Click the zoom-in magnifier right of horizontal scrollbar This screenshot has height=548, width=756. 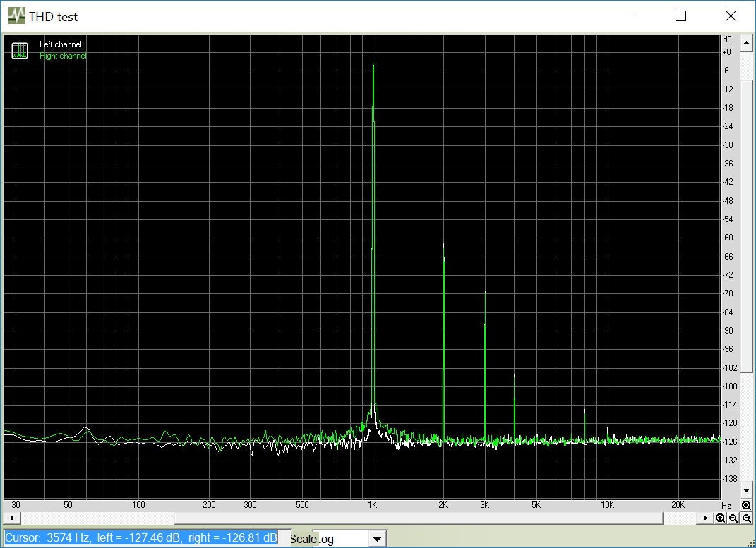point(720,518)
